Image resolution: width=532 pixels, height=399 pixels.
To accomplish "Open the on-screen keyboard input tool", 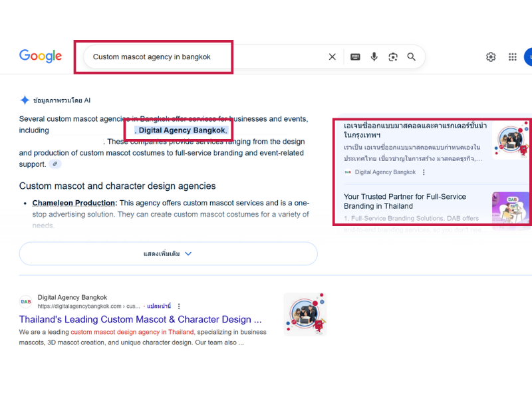I will click(x=356, y=57).
